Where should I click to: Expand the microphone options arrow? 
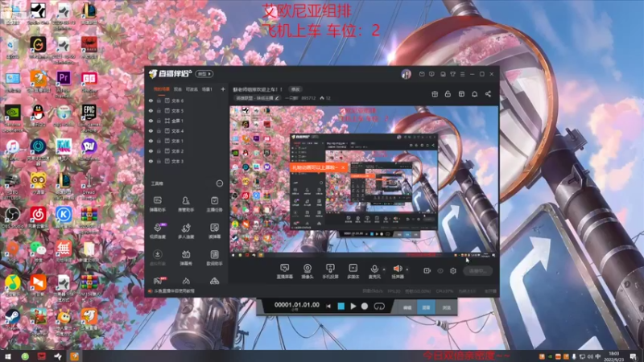pyautogui.click(x=384, y=269)
